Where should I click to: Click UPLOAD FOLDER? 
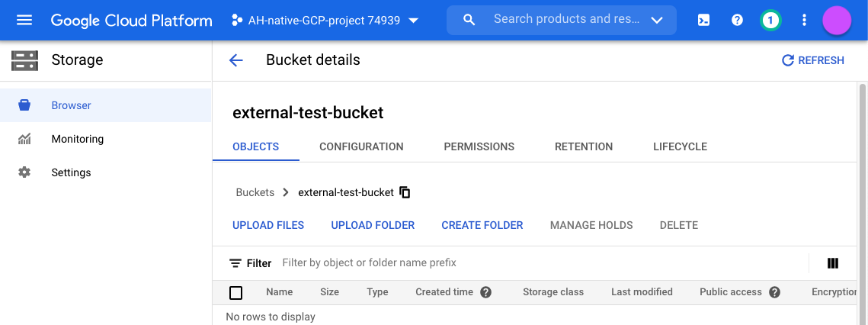tap(373, 225)
